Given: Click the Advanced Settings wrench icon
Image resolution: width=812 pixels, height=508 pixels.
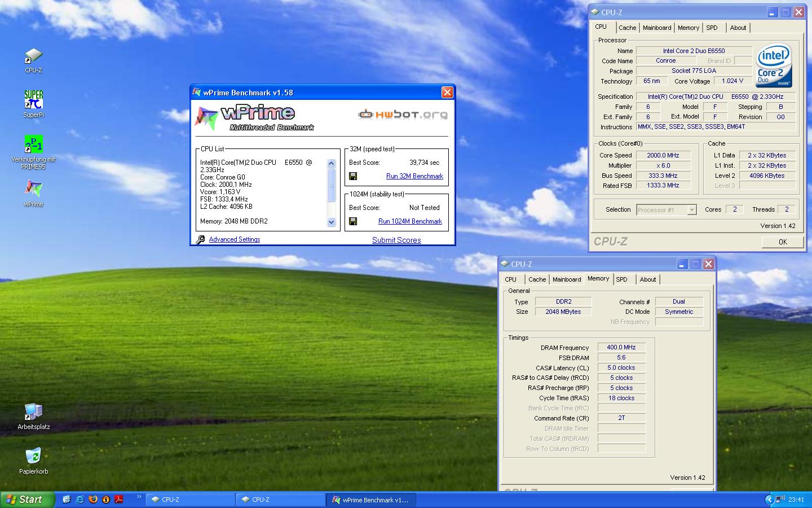Looking at the screenshot, I should click(x=200, y=239).
